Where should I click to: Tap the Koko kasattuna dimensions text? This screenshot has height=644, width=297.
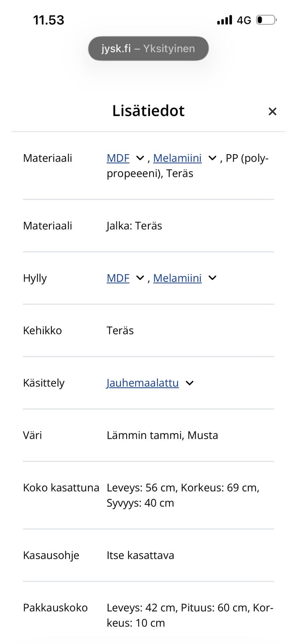[183, 495]
